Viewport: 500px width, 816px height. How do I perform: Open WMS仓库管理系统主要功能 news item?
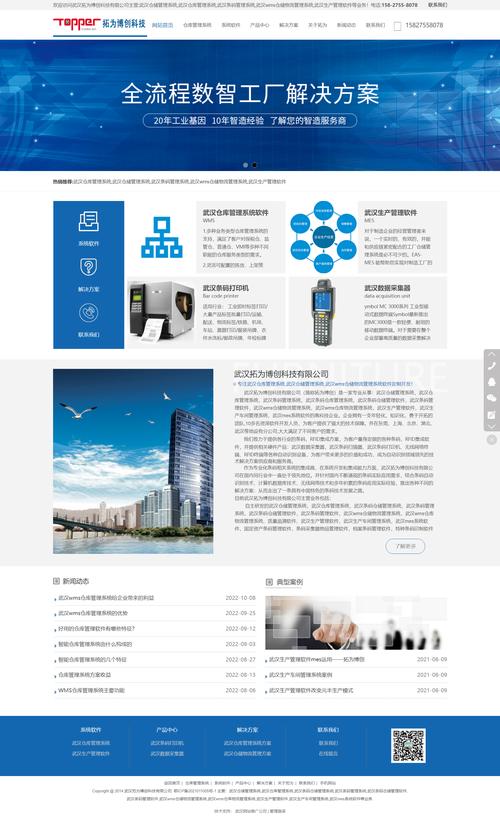pos(91,691)
